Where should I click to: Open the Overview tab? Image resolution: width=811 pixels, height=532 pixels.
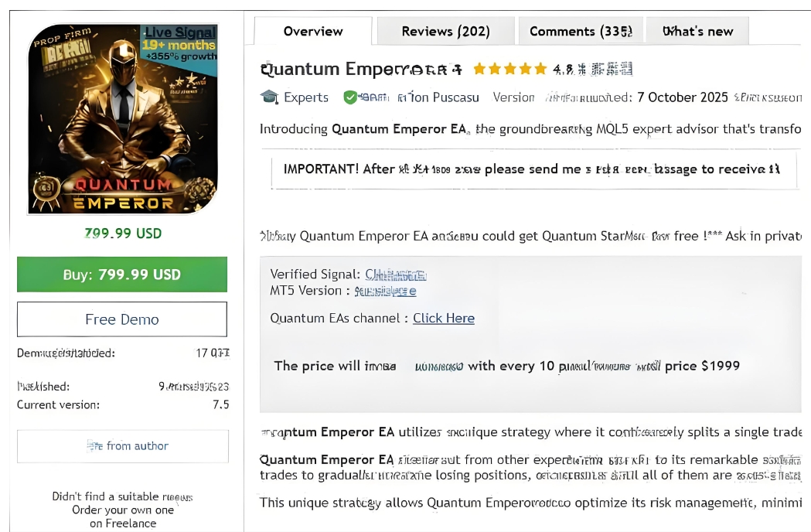click(313, 32)
